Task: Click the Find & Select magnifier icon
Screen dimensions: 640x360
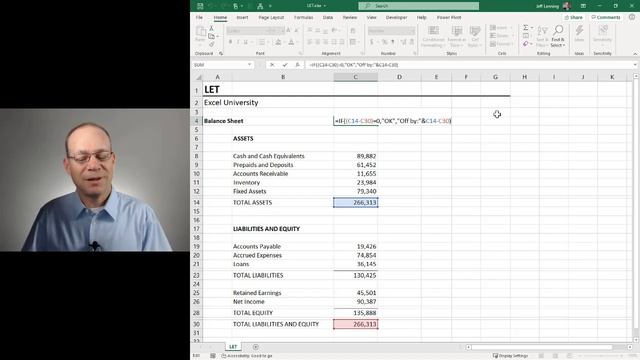Action: 558,30
